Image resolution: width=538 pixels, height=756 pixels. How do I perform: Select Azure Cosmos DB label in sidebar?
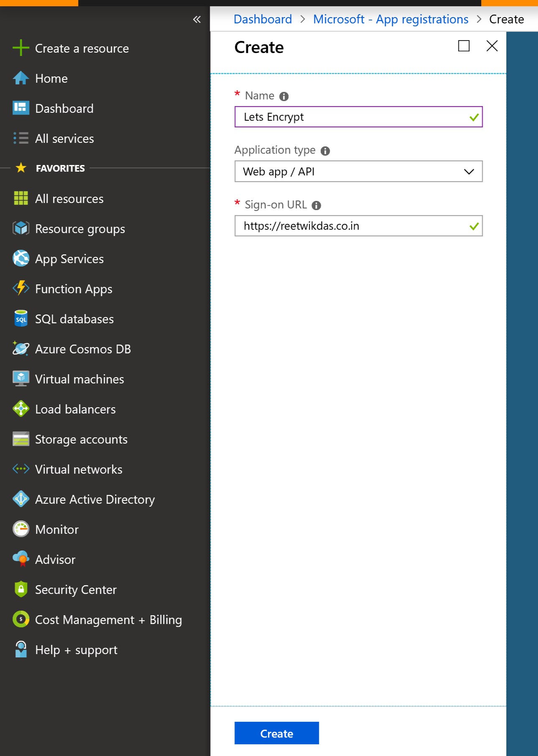83,349
